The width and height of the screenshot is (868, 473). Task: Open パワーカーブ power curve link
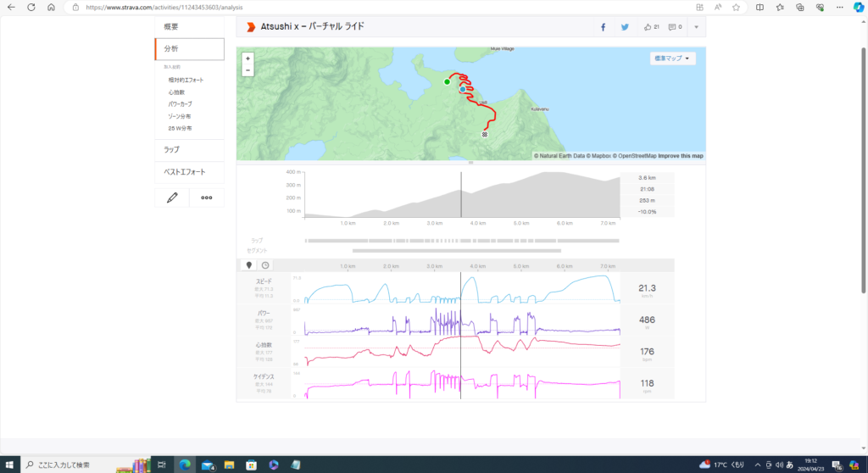coord(180,103)
